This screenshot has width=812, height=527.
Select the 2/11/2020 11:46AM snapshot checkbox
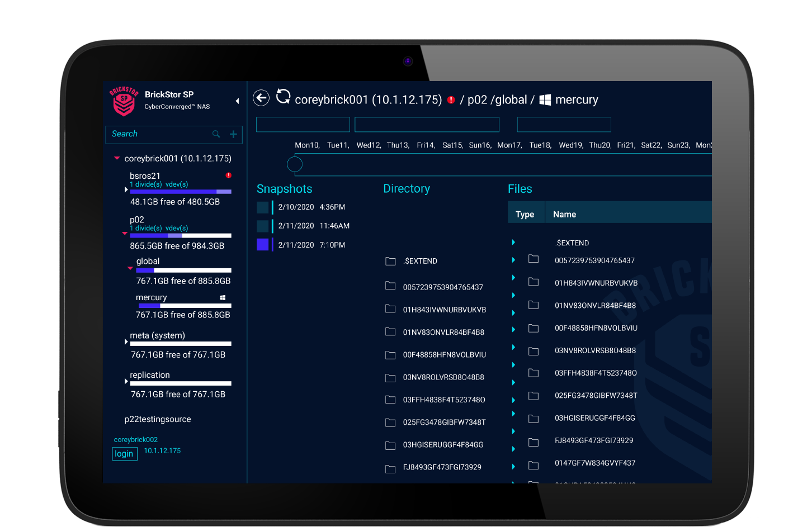[263, 226]
